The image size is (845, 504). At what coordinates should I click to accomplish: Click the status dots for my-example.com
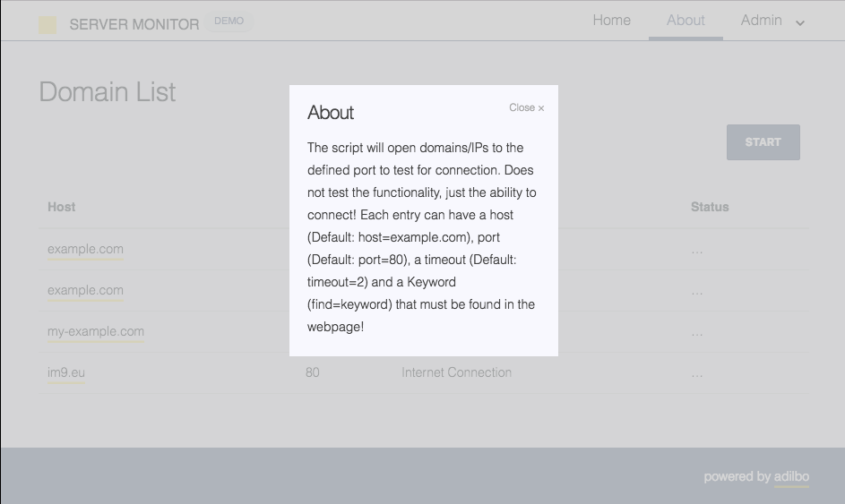[x=697, y=332]
